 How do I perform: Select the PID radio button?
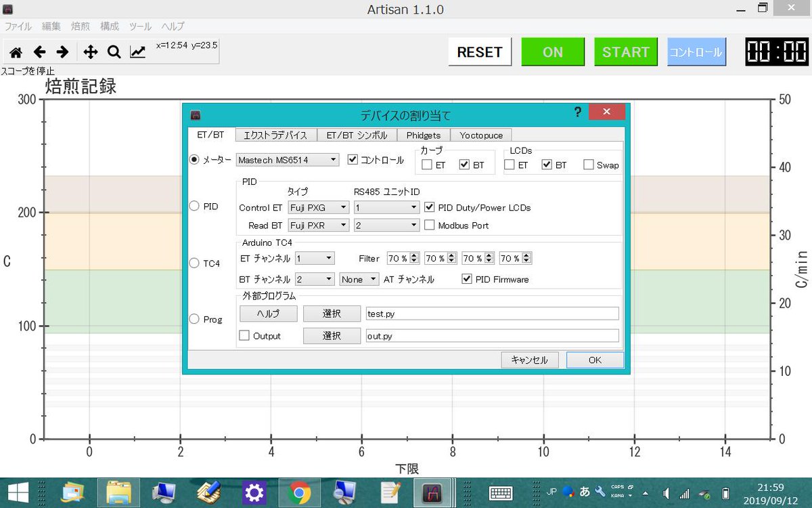click(195, 206)
